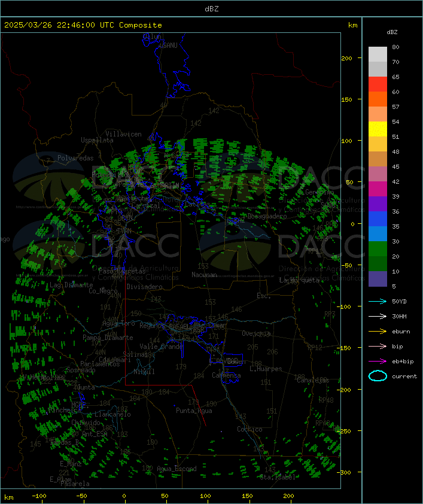Click the 'Lag.Diamante' map label

click(71, 285)
